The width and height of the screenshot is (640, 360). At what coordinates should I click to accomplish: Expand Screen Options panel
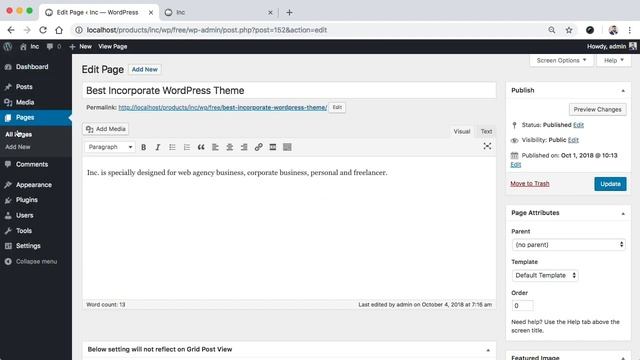pos(561,60)
